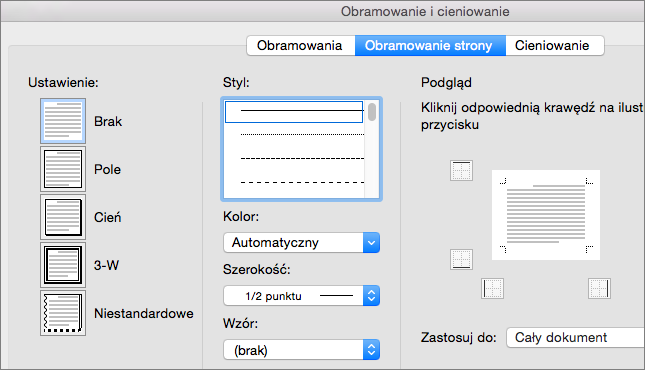
Task: Select the dotted line style
Action: [x=302, y=134]
